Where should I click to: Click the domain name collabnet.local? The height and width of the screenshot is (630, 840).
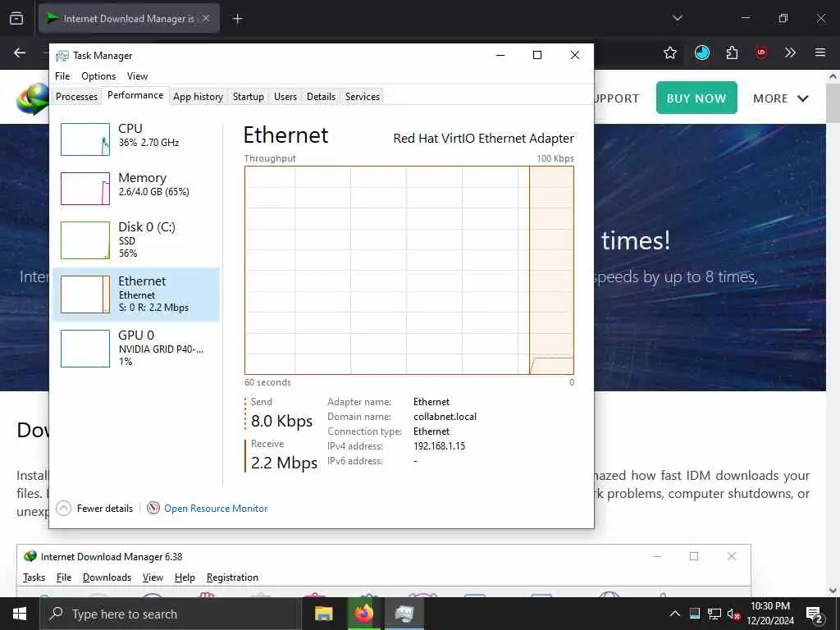tap(445, 416)
